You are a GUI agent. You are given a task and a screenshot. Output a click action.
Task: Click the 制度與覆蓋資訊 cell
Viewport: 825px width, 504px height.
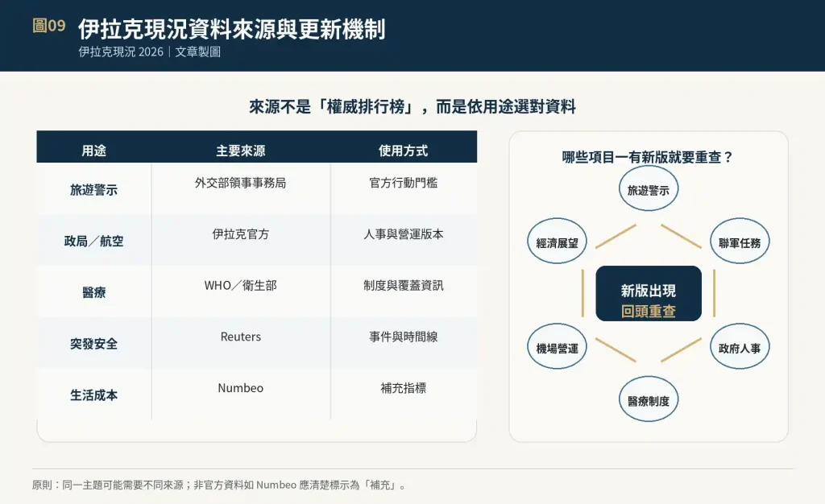coord(403,285)
